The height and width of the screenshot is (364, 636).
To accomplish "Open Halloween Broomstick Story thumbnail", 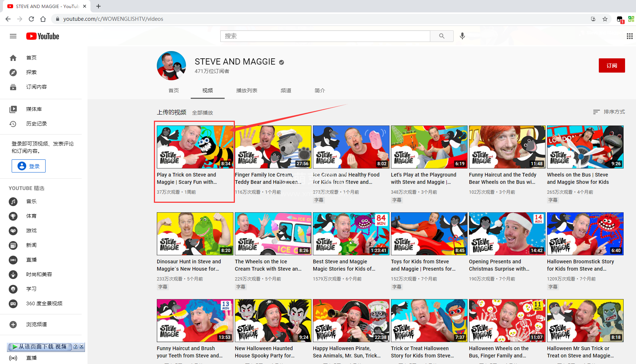I will [x=585, y=234].
